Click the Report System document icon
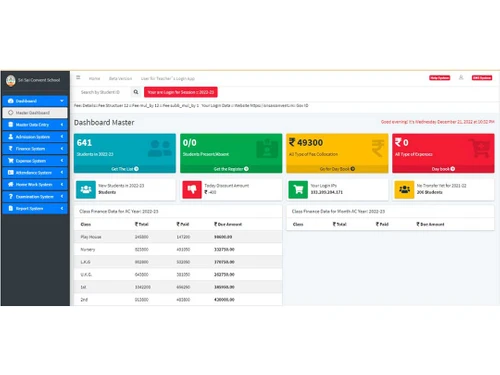The height and width of the screenshot is (375, 500). pos(11,208)
